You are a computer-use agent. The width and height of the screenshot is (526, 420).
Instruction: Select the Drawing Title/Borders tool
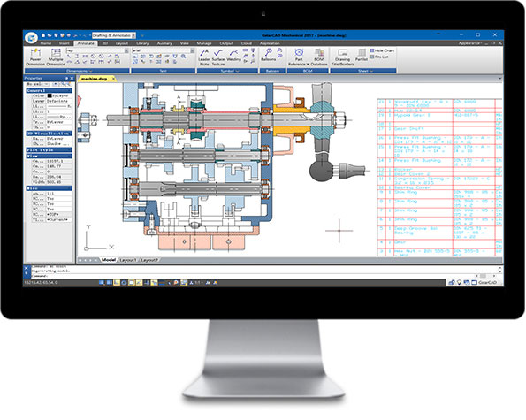(x=342, y=57)
